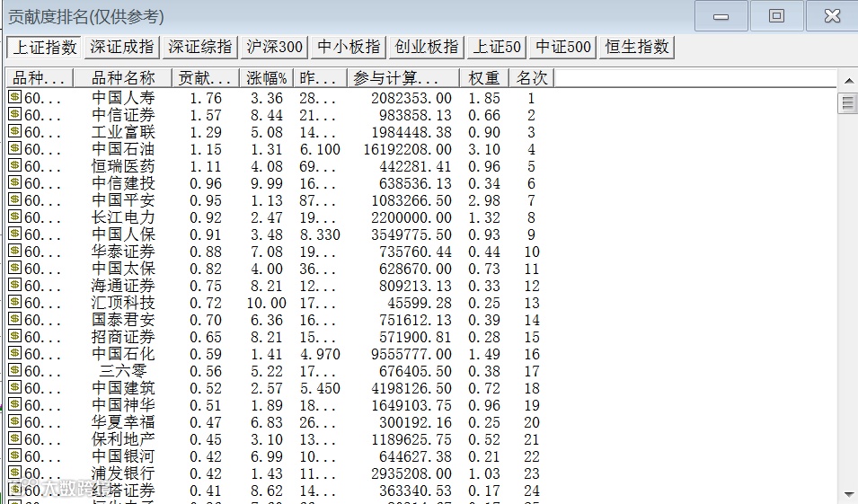Switch to the 深证成指 index tab
The height and width of the screenshot is (504, 858).
click(121, 47)
